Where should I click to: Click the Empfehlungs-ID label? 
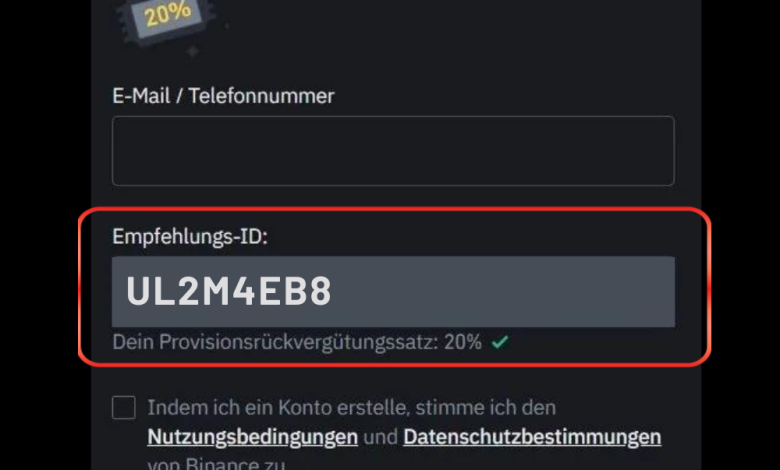coord(190,236)
